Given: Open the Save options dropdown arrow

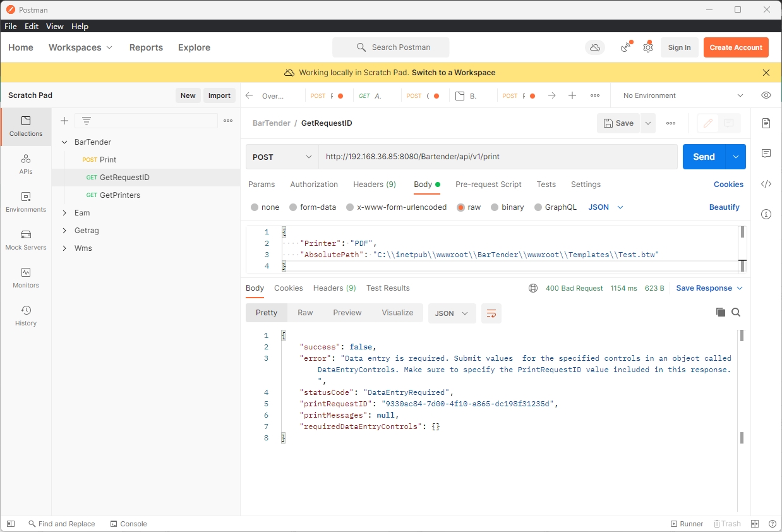Looking at the screenshot, I should [x=647, y=123].
